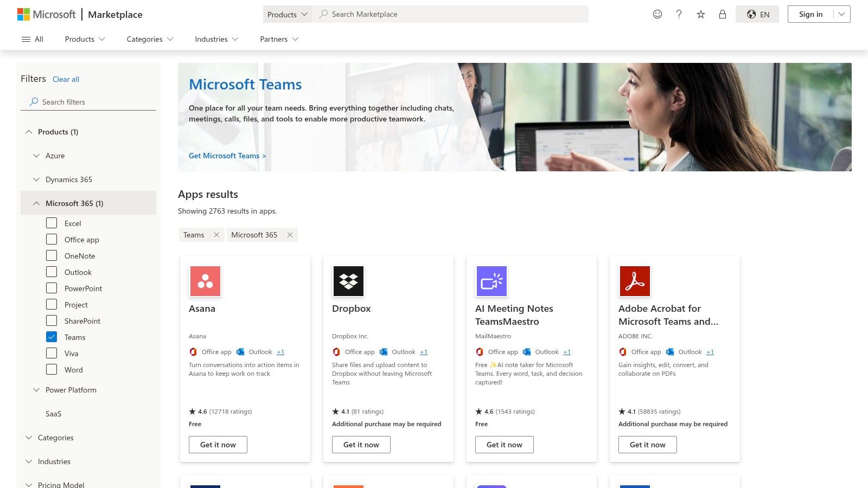868x488 pixels.
Task: Open the feedback smiley icon
Action: pyautogui.click(x=657, y=14)
